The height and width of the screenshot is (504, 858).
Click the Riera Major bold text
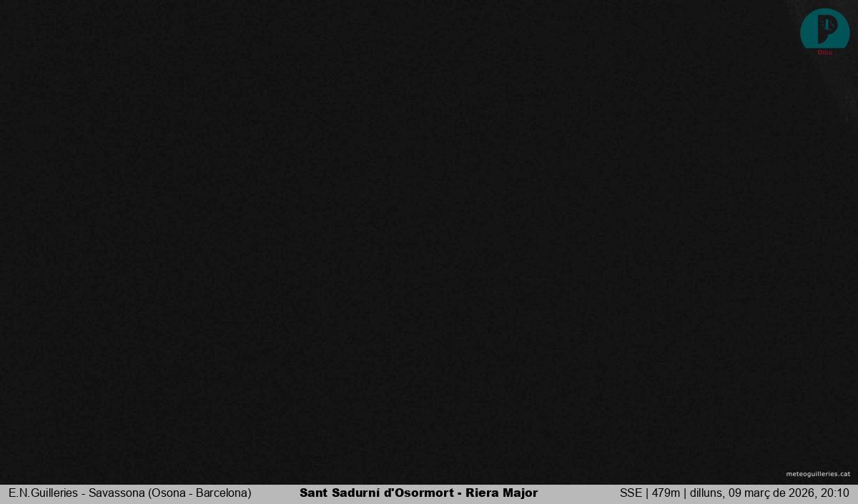[x=501, y=493]
